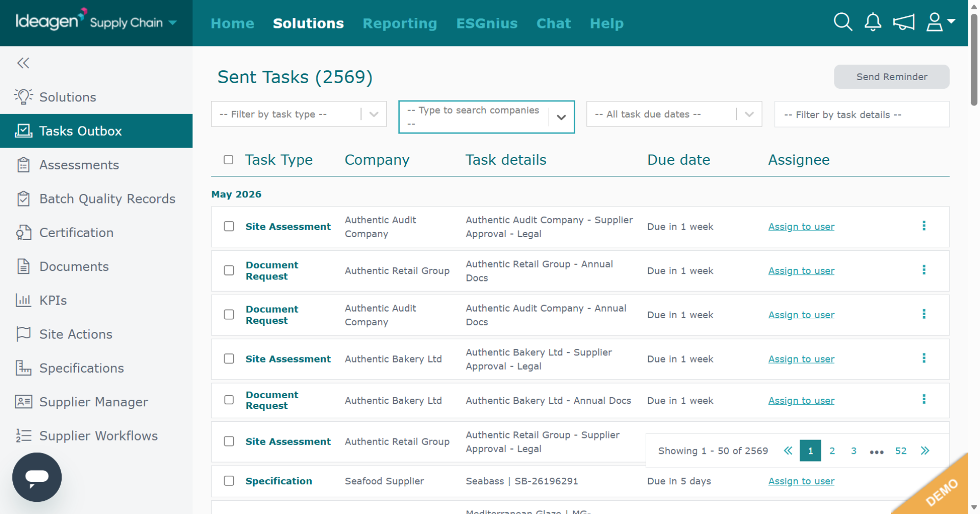
Task: Open the Home menu
Action: pos(232,23)
